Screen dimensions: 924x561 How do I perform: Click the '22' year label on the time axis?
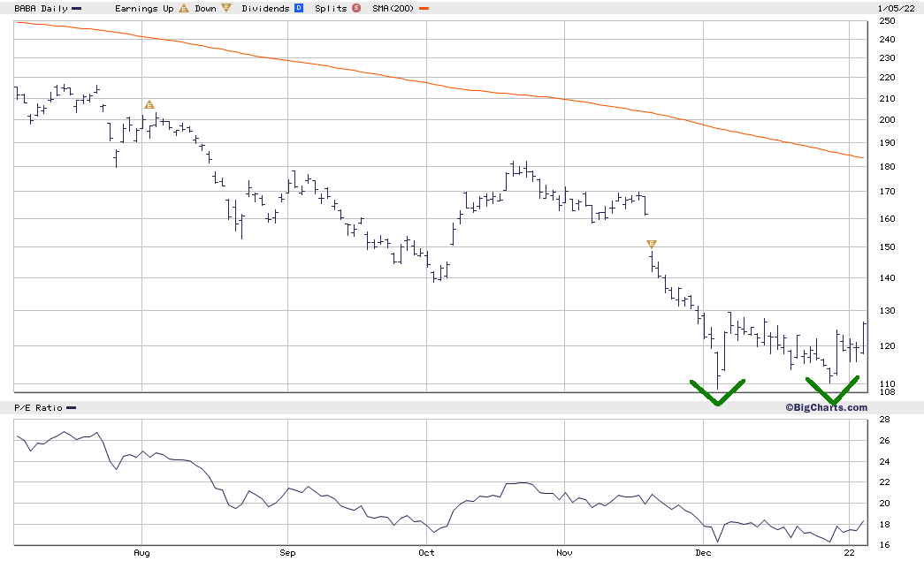(849, 553)
